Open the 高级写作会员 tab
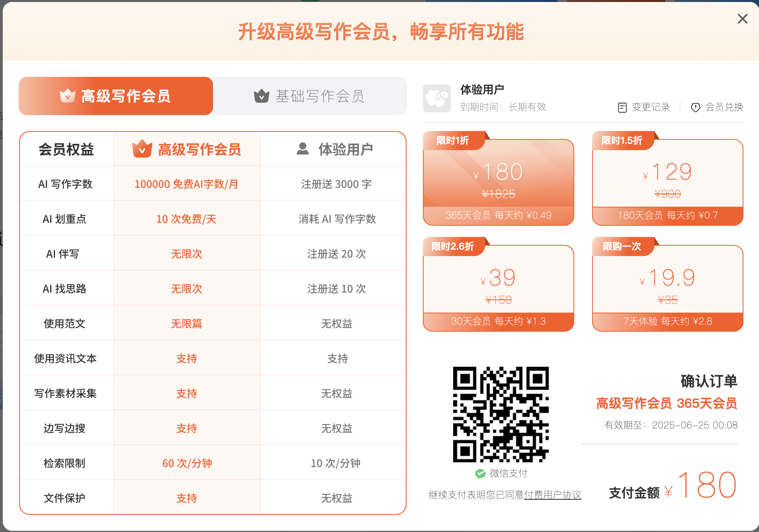759x532 pixels. 115,96
